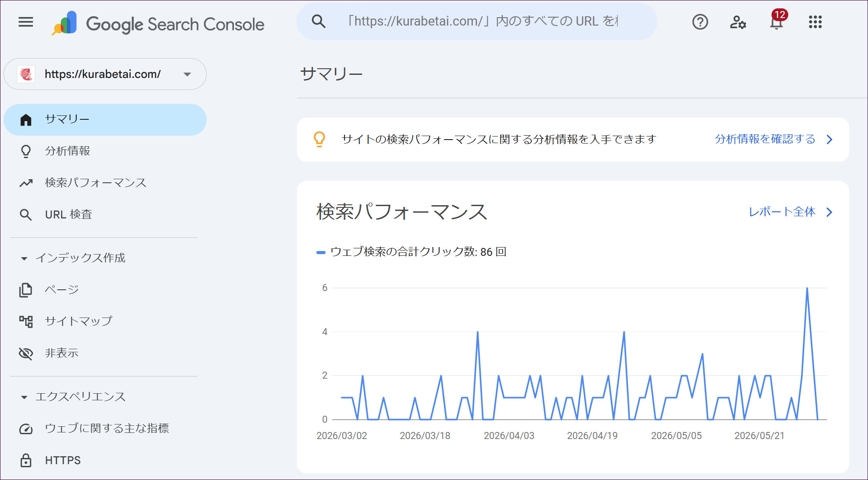868x480 pixels.
Task: Open 非表示 removals in the sidebar
Action: click(x=105, y=353)
